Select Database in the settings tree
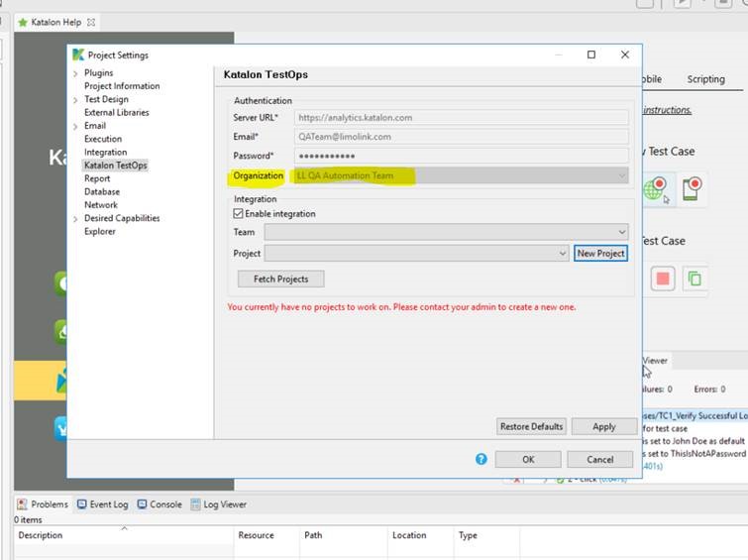The width and height of the screenshot is (748, 560). point(102,192)
